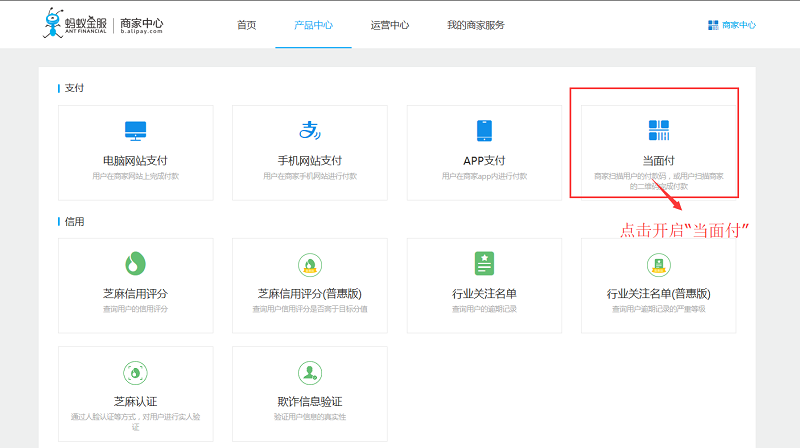This screenshot has width=800, height=448.
Task: Click the 手机网站支付 Alipay icon
Action: pos(310,130)
